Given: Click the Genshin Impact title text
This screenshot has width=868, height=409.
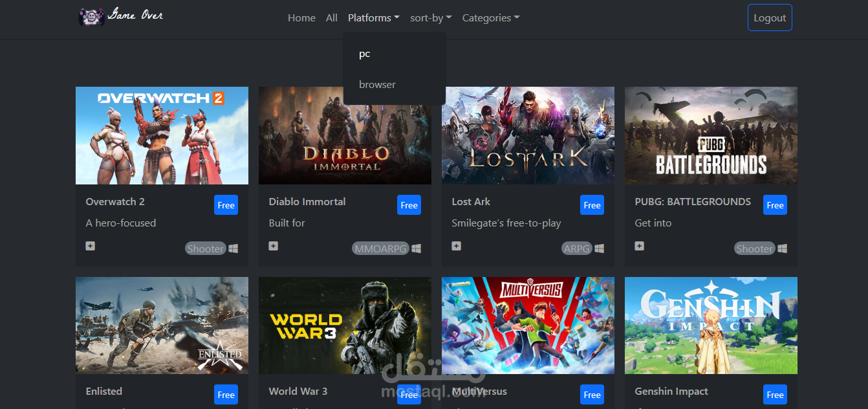Looking at the screenshot, I should click(671, 392).
